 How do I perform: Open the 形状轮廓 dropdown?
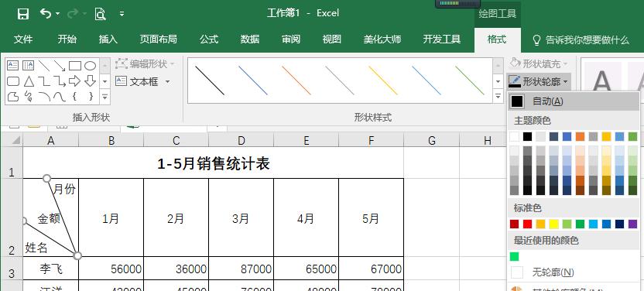pos(539,82)
